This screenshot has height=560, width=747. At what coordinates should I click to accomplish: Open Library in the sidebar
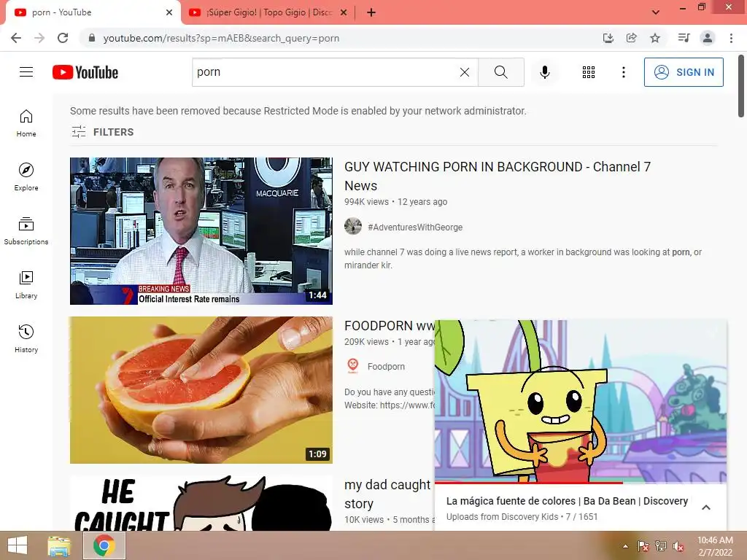pos(26,285)
